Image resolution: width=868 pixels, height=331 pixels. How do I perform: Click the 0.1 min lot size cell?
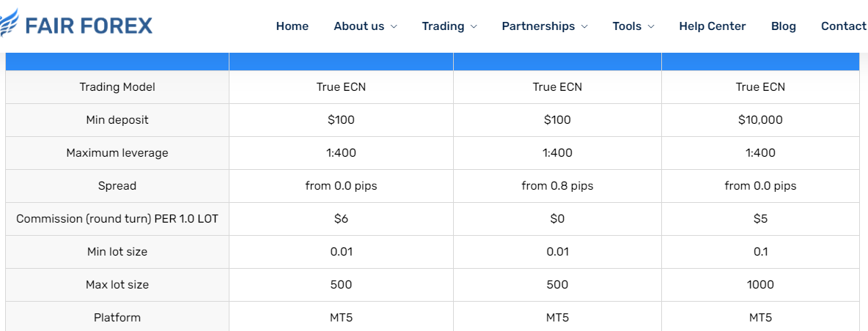pos(760,252)
